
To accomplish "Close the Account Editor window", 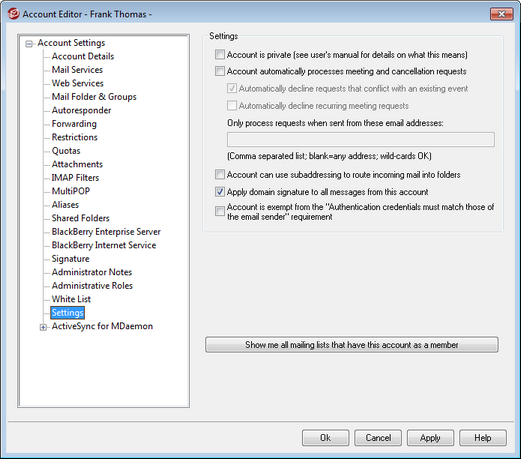I will click(x=501, y=14).
